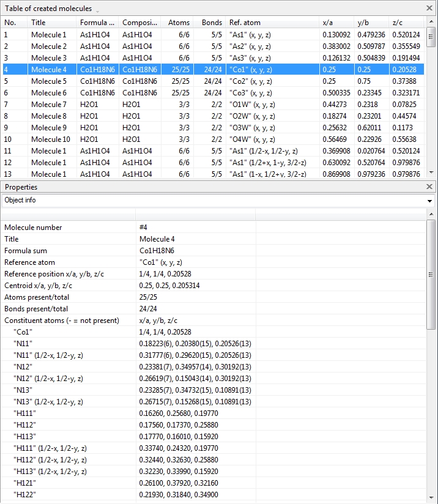This screenshot has width=438, height=504.
Task: Select row number 1 with As1H1O4
Action: click(x=49, y=35)
